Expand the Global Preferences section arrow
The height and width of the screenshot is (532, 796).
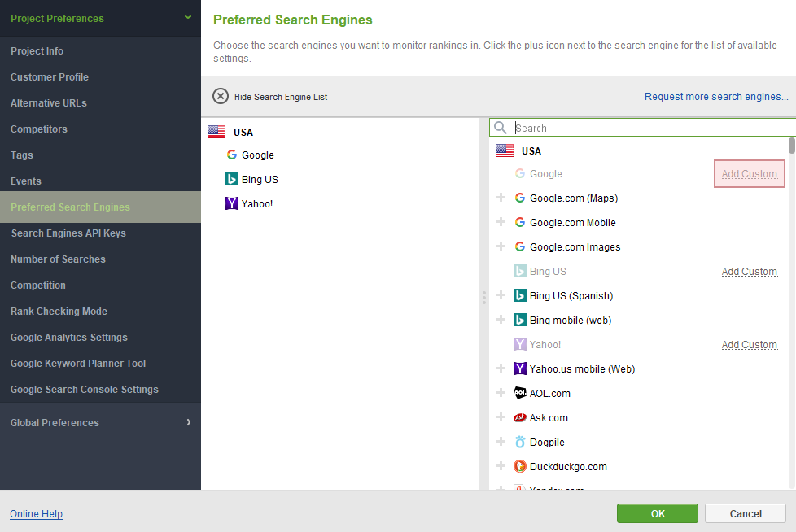(189, 422)
